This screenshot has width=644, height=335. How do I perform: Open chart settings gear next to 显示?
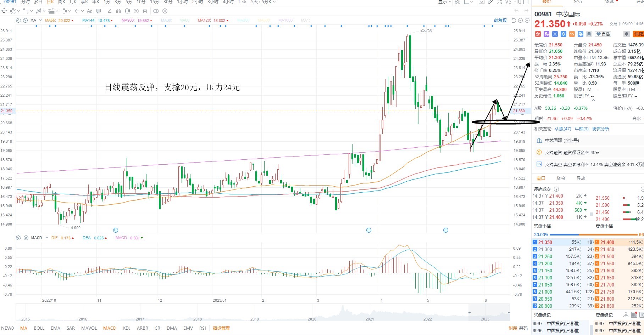458,2
